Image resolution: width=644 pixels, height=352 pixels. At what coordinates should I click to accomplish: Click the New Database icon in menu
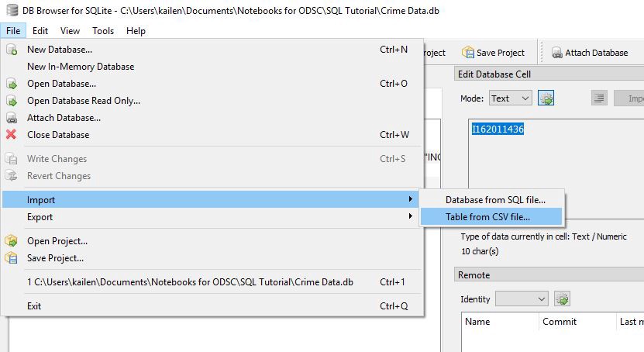(12, 50)
